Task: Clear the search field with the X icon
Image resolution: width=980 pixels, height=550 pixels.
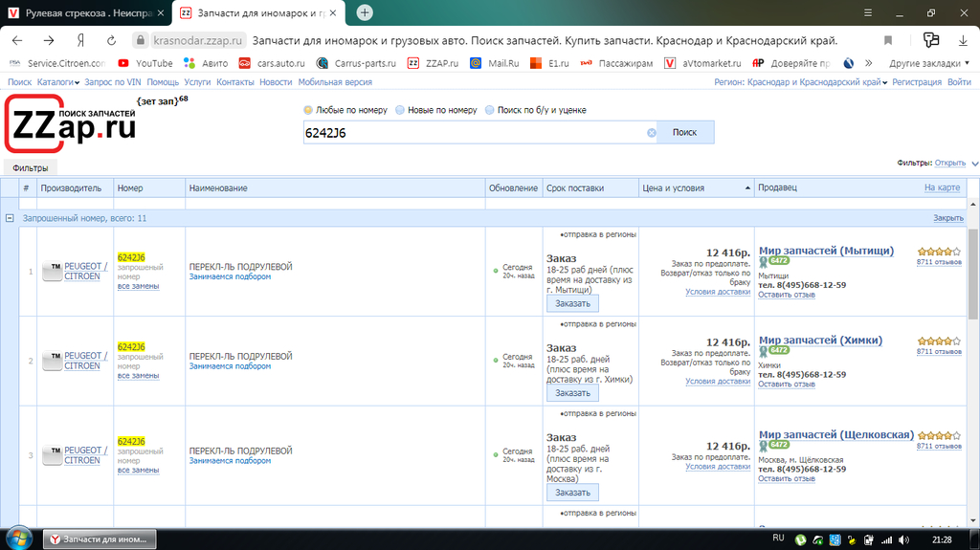Action: coord(651,133)
